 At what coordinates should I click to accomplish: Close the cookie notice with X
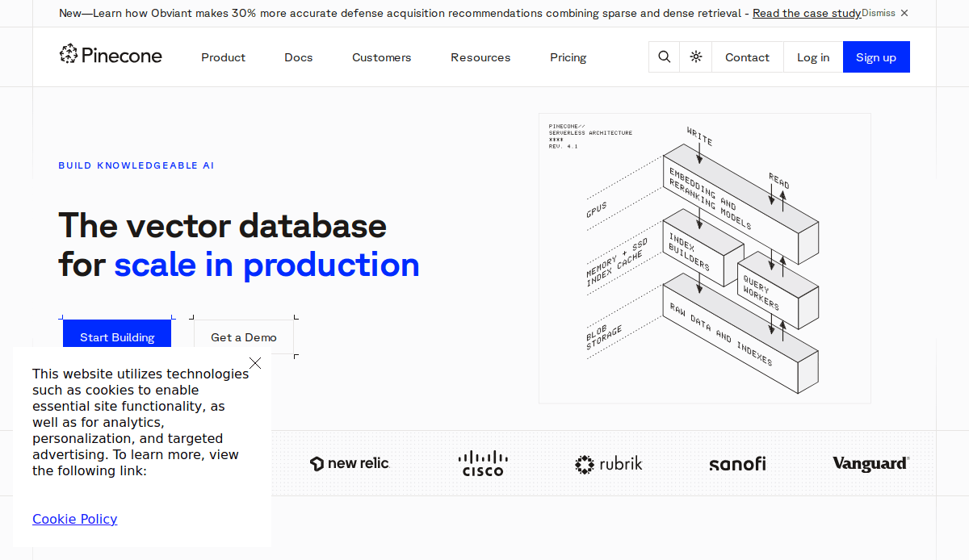pos(255,363)
